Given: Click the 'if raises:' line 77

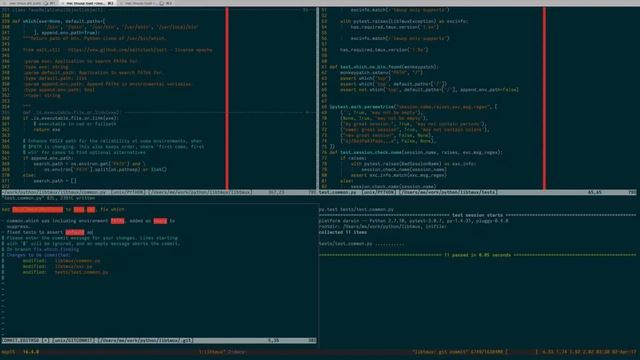Looking at the screenshot, I should click(353, 158).
